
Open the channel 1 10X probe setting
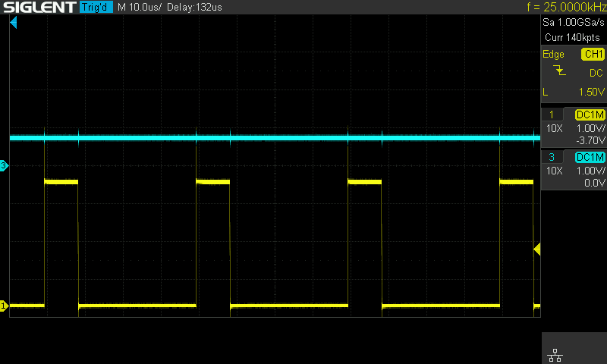pyautogui.click(x=554, y=128)
